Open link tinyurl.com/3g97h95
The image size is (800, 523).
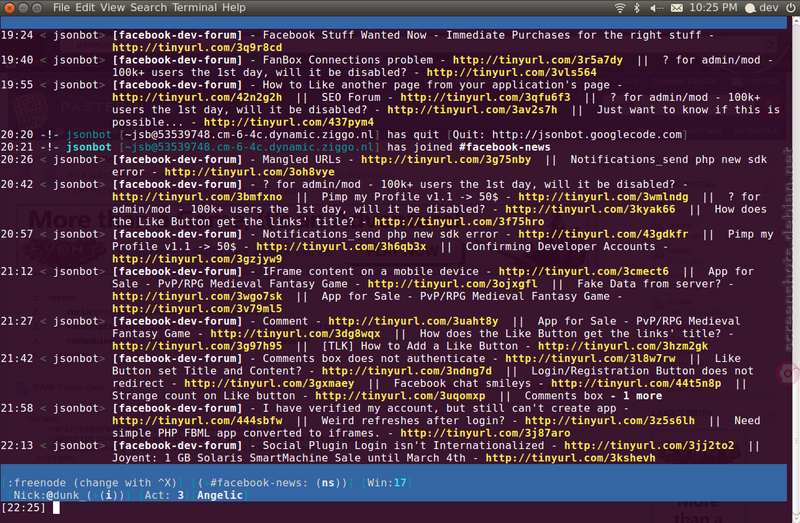(x=197, y=346)
